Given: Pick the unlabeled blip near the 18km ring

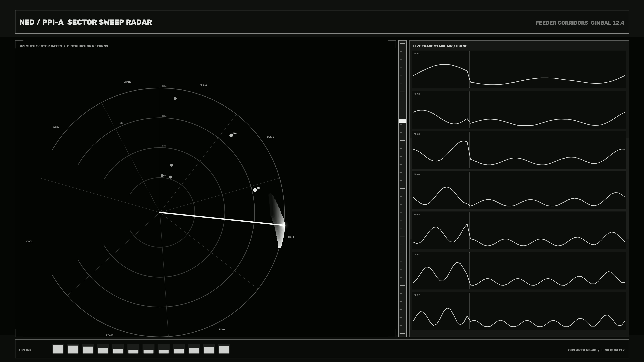Looking at the screenshot, I should 175,98.
